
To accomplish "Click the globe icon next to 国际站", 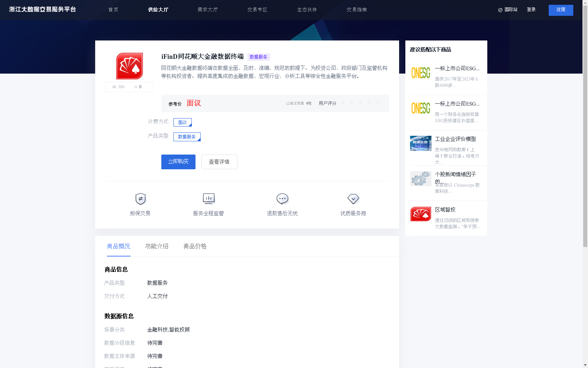I will [x=500, y=10].
